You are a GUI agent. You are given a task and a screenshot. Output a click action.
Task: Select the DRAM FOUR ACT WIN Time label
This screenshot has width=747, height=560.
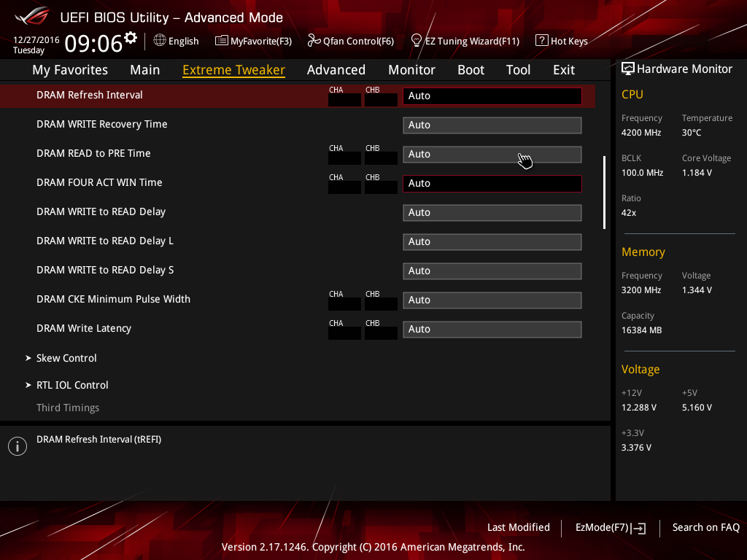coord(99,182)
